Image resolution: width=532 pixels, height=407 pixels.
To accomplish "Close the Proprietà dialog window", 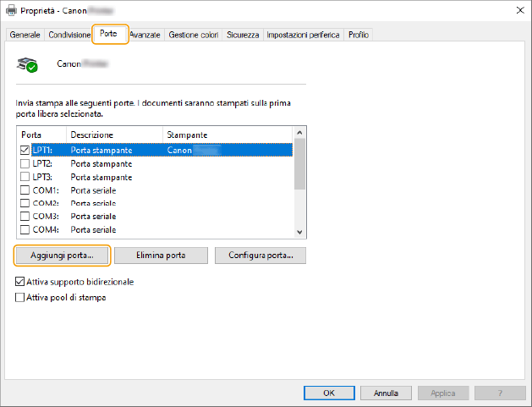I will click(x=518, y=10).
